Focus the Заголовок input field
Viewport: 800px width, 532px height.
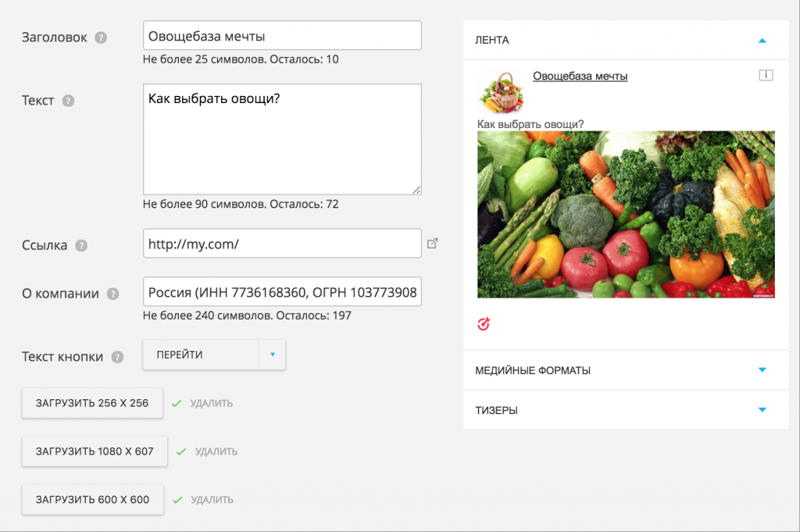282,36
